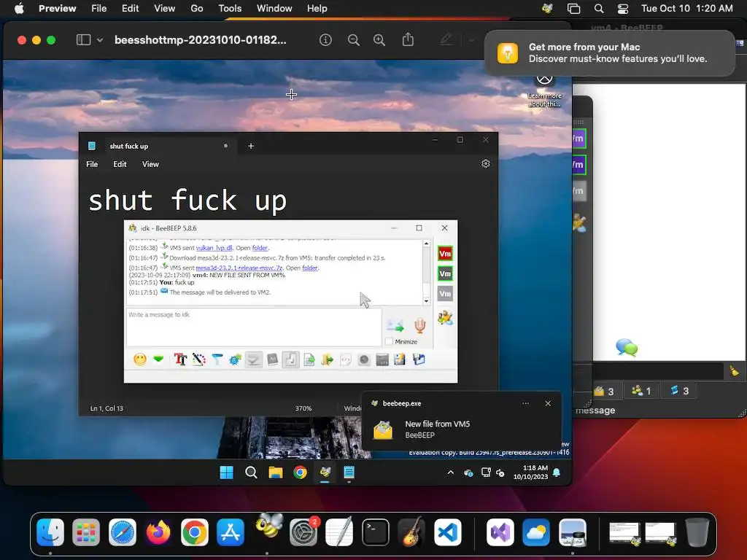Open the green arrow dropdown beside the smiley
747x560 pixels.
(x=158, y=359)
